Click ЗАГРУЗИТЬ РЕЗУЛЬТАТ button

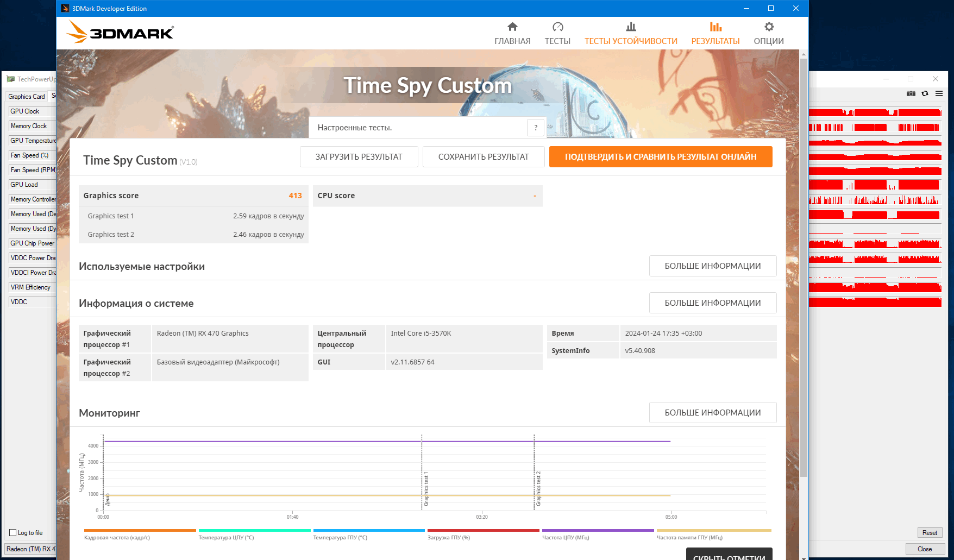click(x=359, y=156)
